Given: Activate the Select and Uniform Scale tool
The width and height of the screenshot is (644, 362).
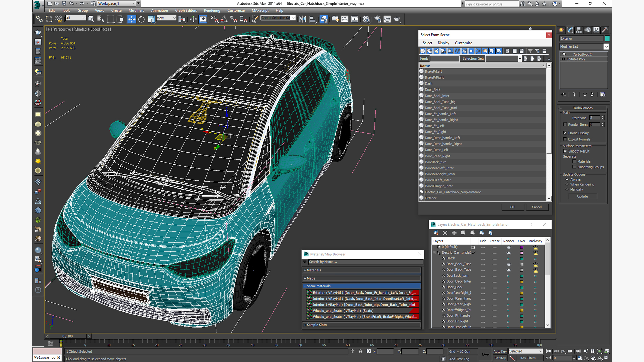Looking at the screenshot, I should coord(151,19).
